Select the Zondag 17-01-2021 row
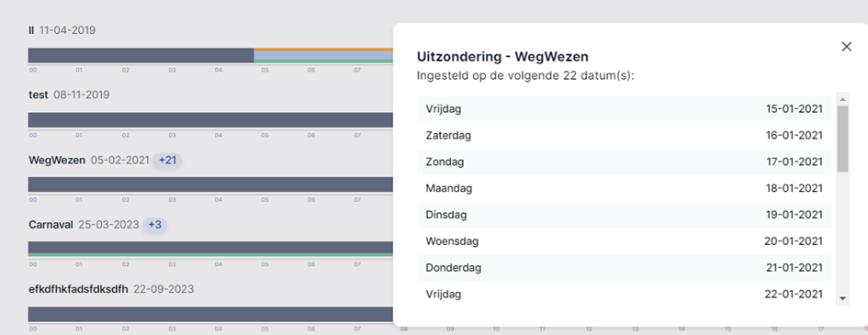The width and height of the screenshot is (868, 335). point(624,162)
